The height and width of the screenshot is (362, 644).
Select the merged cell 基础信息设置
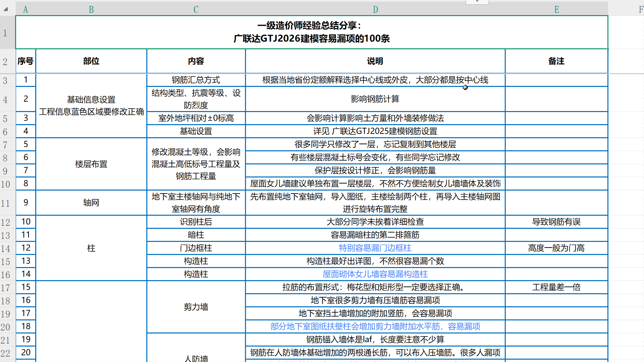(x=91, y=105)
